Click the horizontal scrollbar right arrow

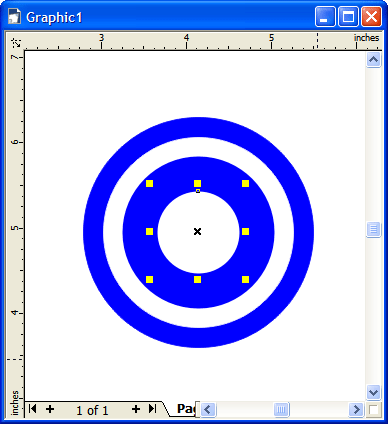point(356,409)
